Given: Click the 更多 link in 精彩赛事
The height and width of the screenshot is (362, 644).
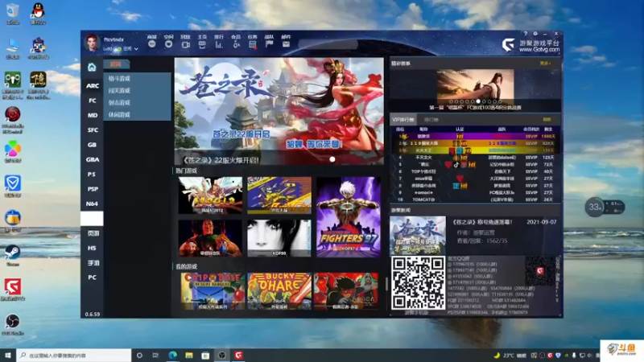Looking at the screenshot, I should (545, 64).
